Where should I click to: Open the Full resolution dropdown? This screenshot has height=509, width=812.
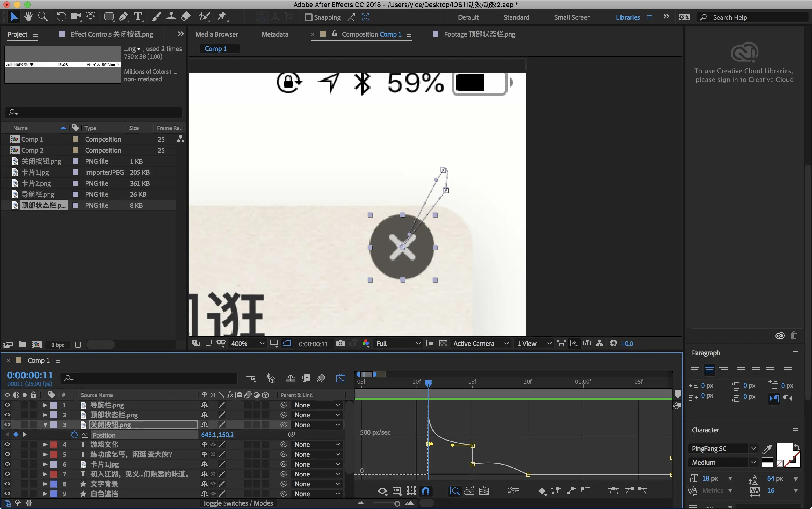pyautogui.click(x=398, y=343)
